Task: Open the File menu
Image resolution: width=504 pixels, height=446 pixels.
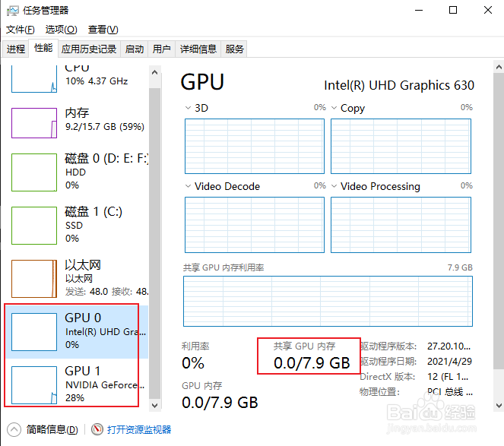Action: (x=20, y=30)
